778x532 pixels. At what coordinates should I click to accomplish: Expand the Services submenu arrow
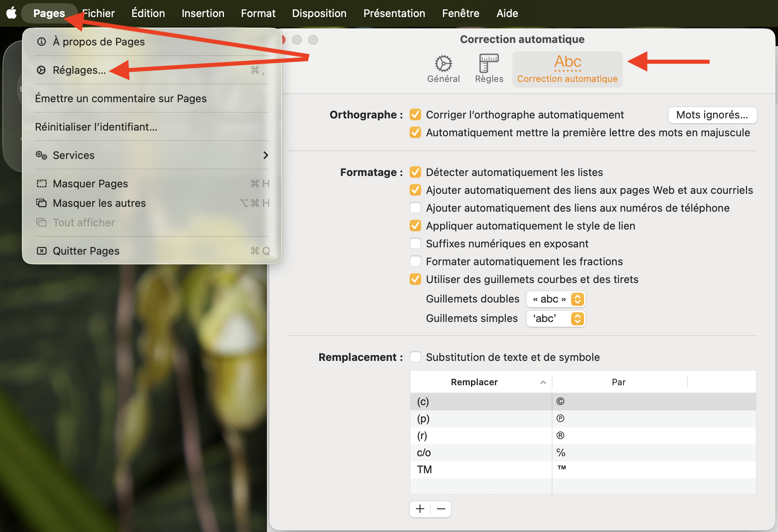[x=266, y=155]
